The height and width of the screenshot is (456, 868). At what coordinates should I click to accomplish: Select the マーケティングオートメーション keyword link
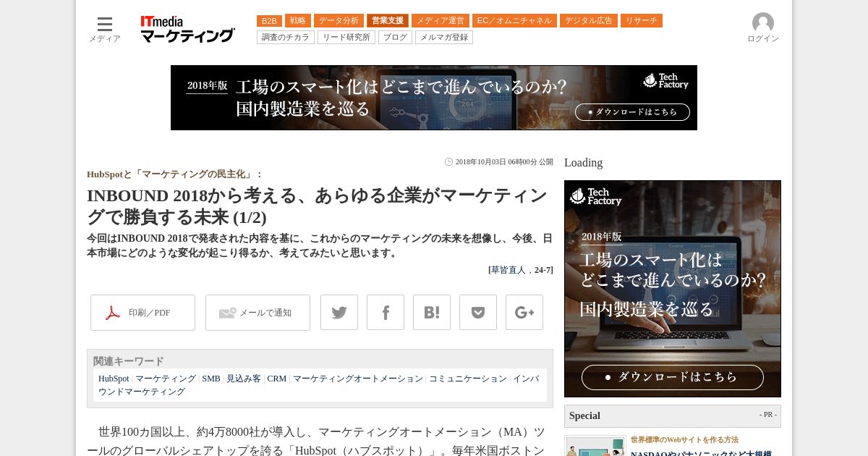(x=358, y=379)
